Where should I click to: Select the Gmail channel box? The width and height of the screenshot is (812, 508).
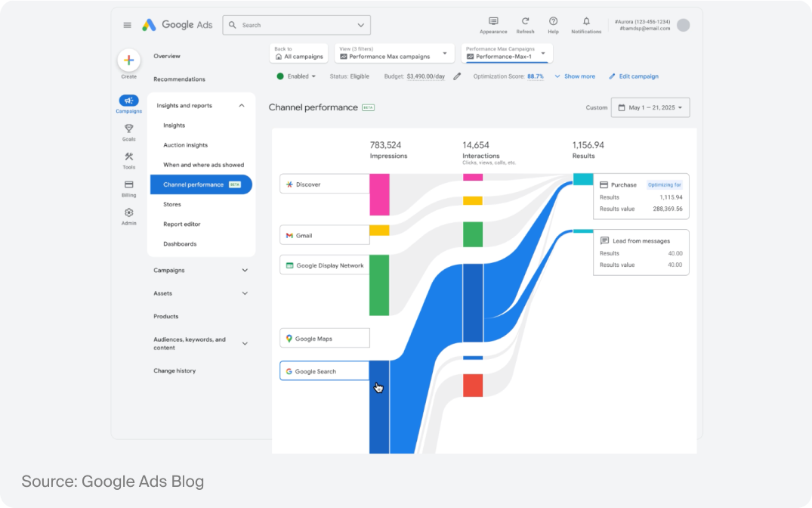(325, 235)
